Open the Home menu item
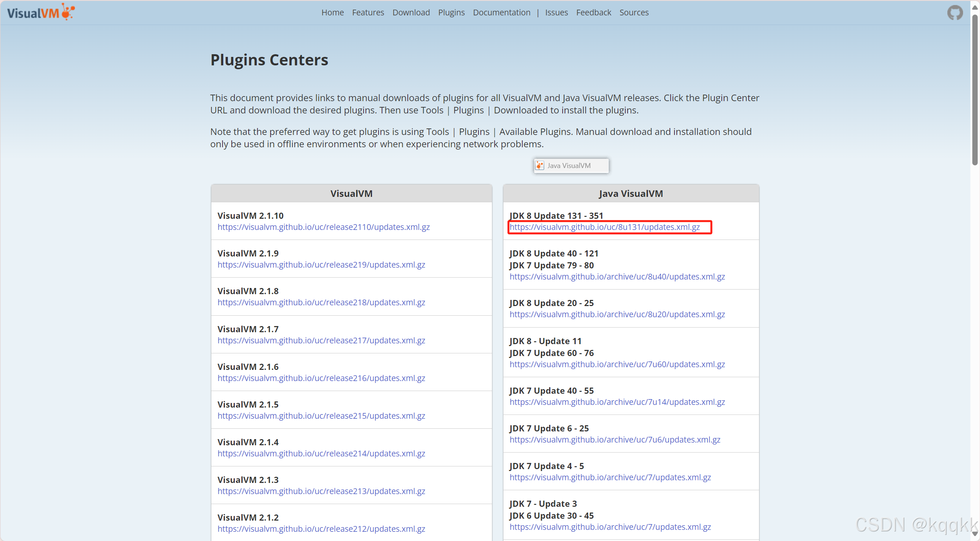The width and height of the screenshot is (980, 541). 332,13
